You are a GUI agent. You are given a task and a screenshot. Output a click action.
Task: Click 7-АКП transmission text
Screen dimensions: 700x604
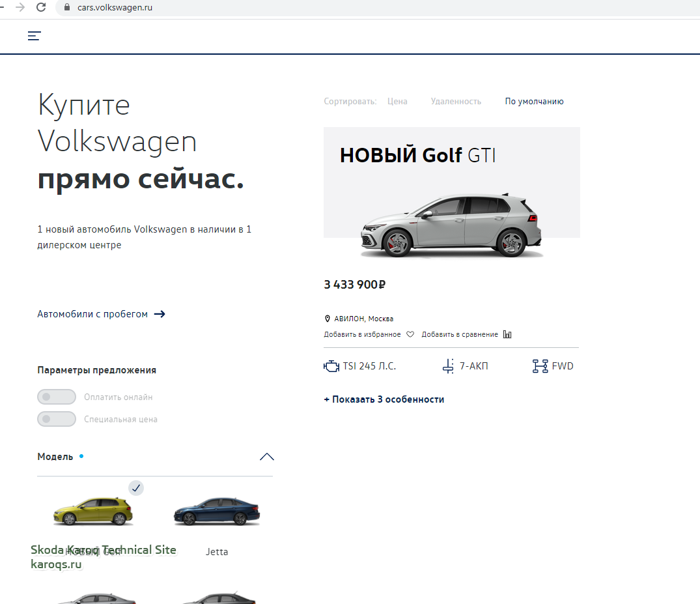[473, 366]
